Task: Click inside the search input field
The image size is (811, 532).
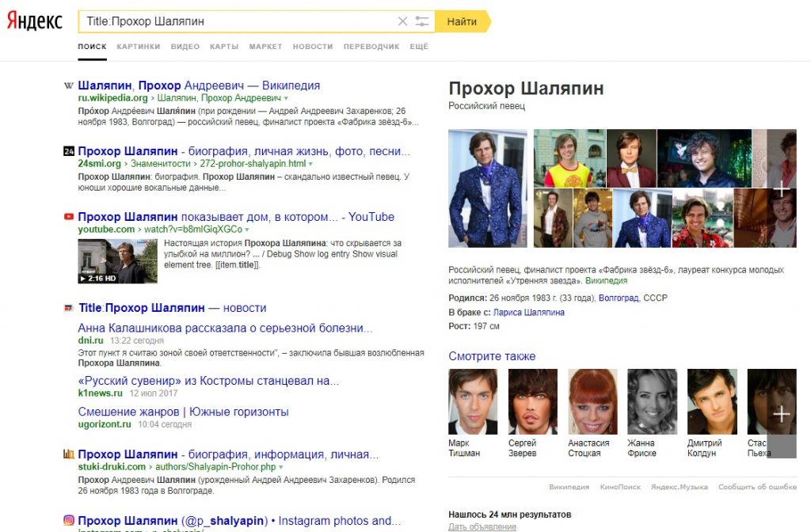Action: (238, 21)
